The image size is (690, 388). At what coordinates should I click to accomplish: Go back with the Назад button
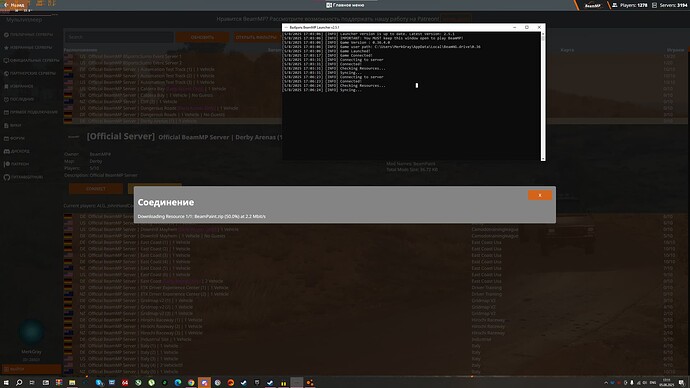14,5
